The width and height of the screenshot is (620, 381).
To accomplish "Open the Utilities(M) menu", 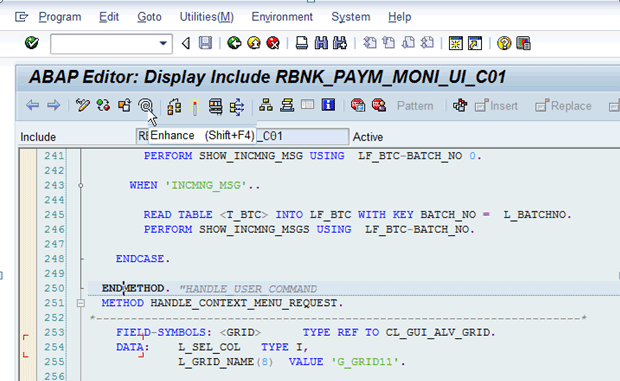I will tap(207, 17).
